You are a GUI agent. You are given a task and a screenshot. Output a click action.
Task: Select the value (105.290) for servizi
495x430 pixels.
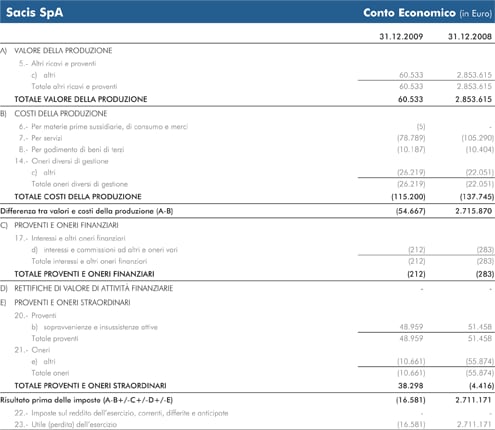click(x=478, y=138)
